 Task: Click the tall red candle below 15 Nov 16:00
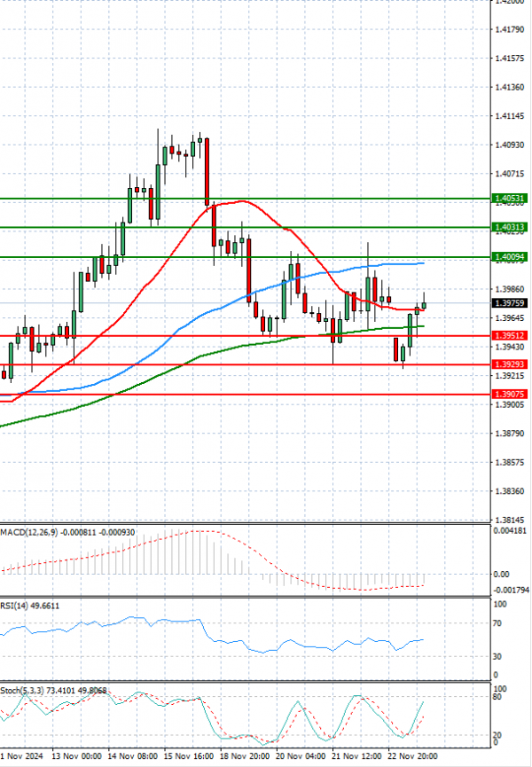point(207,171)
